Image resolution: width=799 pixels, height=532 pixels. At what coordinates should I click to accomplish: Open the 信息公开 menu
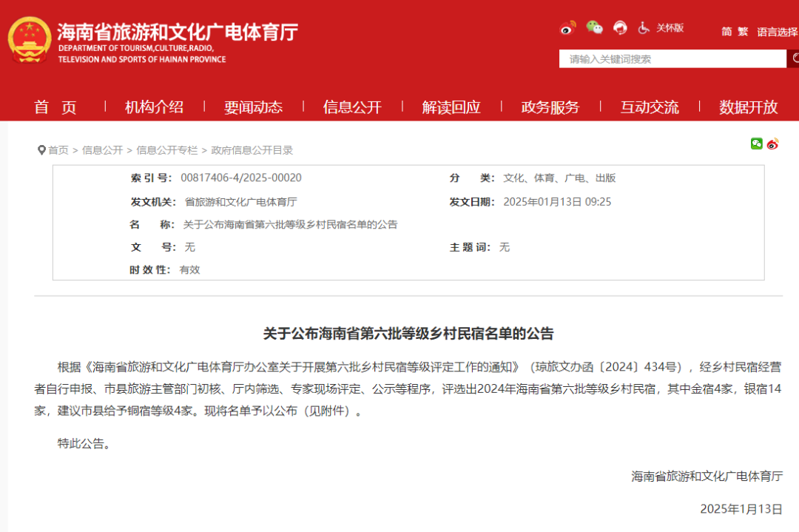(351, 107)
